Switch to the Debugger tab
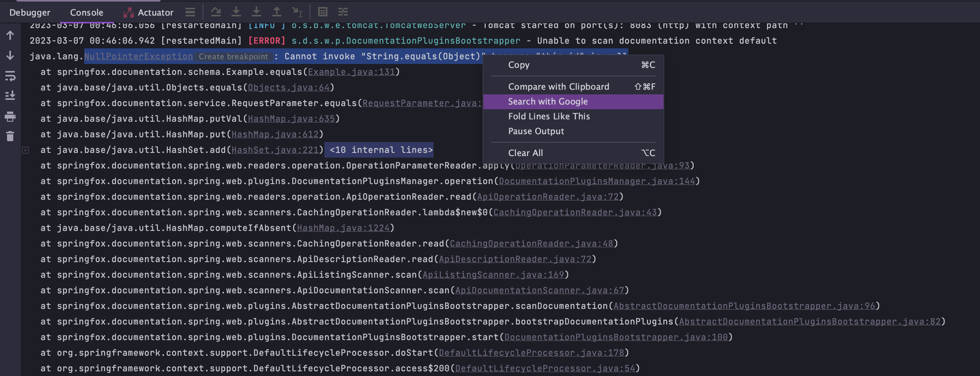This screenshot has height=376, width=980. (30, 12)
